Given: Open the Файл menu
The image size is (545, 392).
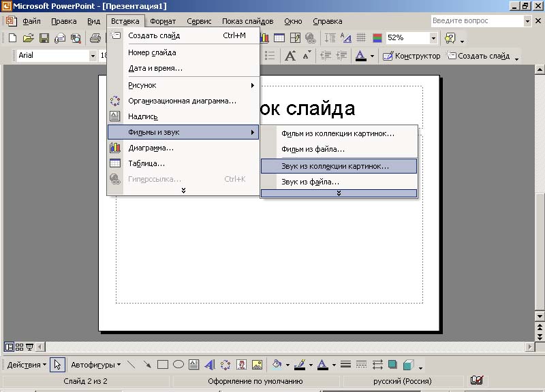Looking at the screenshot, I should (31, 21).
